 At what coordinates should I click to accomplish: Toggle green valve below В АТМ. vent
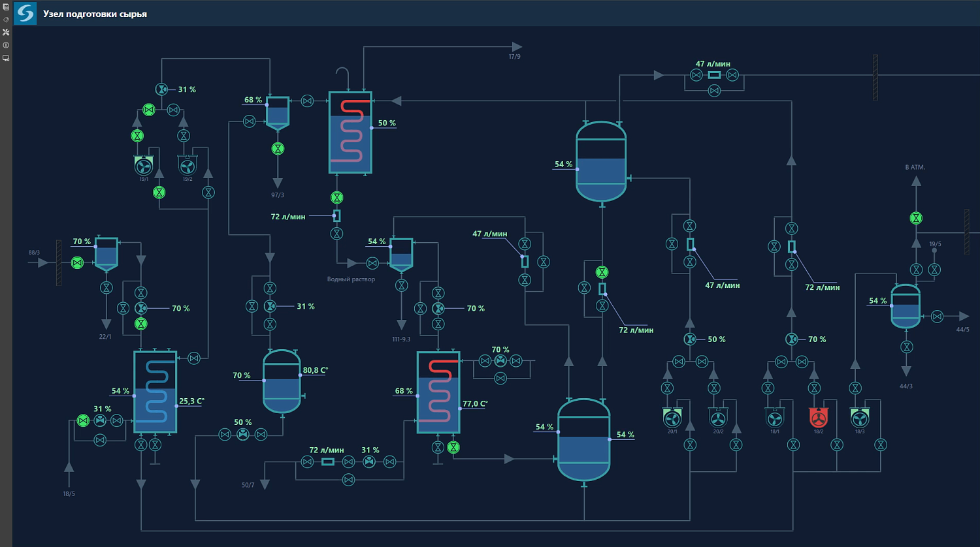[916, 218]
